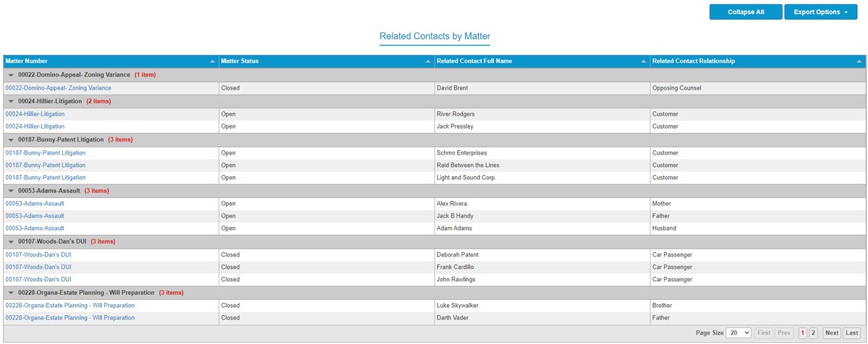Select the John Rawlings cell
This screenshot has width=868, height=344.
click(x=542, y=279)
